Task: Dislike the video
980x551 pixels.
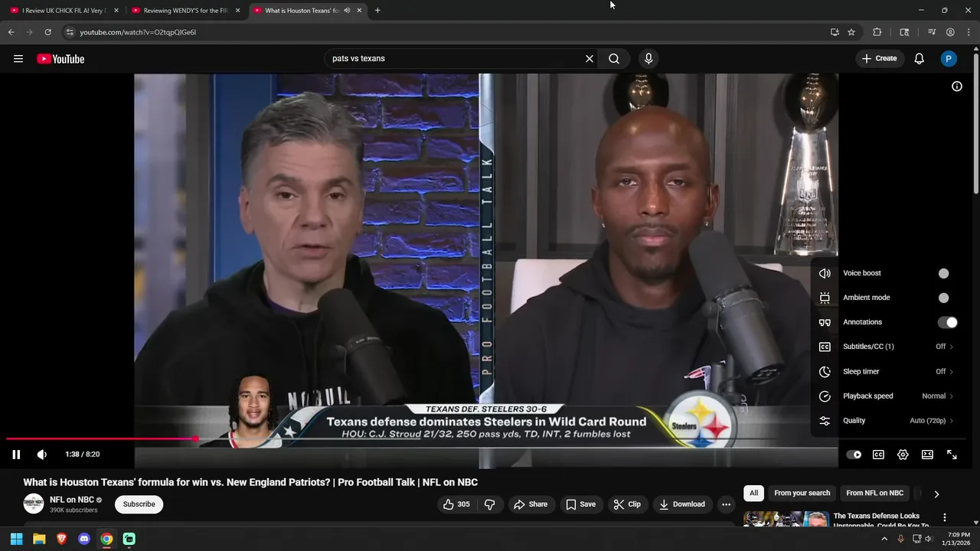Action: point(490,504)
